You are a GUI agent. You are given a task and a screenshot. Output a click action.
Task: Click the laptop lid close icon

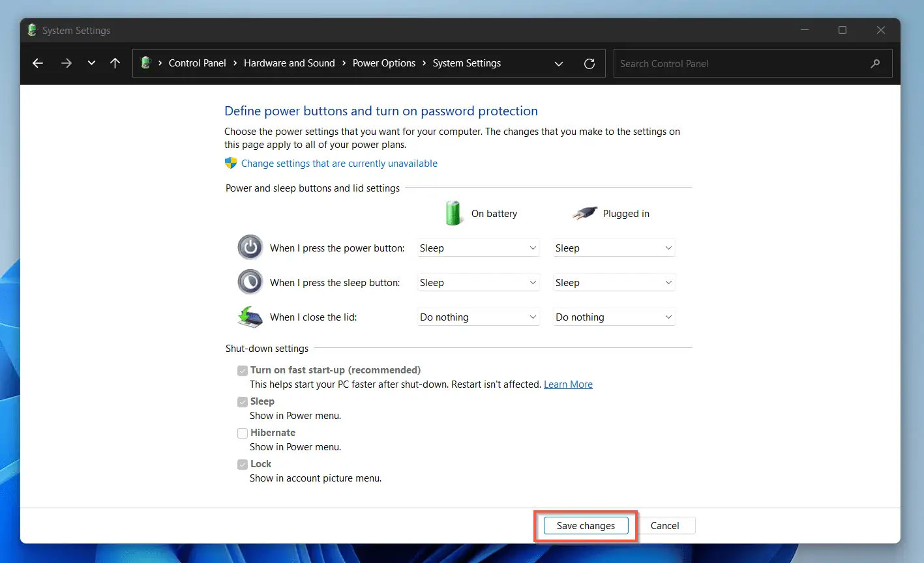click(x=250, y=317)
